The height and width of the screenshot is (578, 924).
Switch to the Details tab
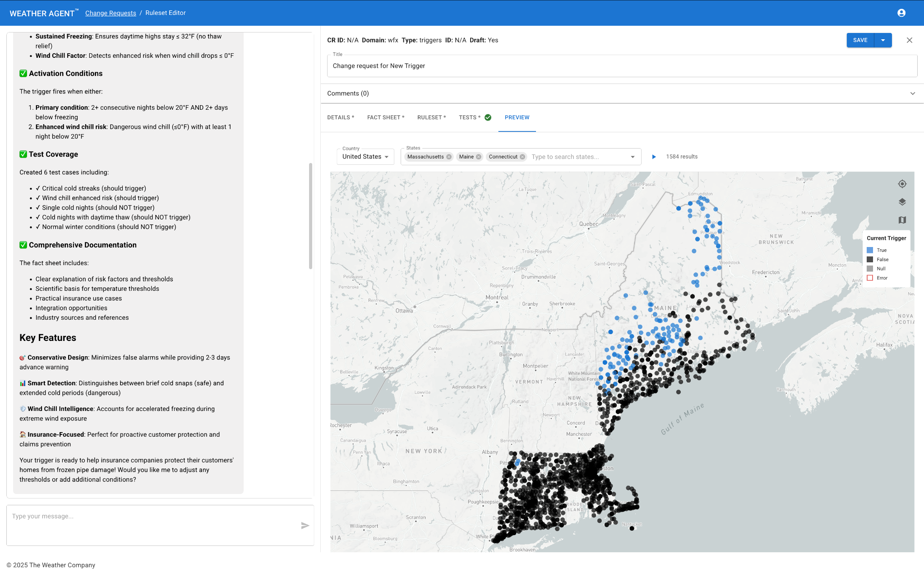[x=341, y=117]
